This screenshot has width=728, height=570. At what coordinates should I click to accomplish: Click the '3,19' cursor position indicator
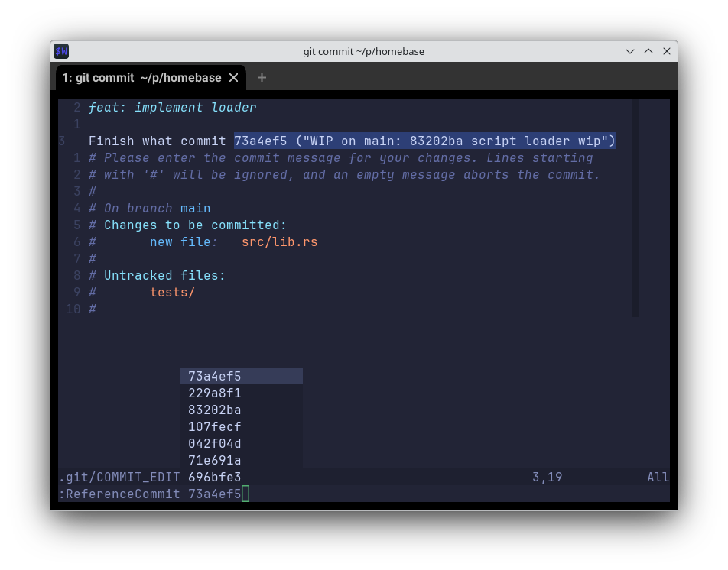(x=547, y=478)
